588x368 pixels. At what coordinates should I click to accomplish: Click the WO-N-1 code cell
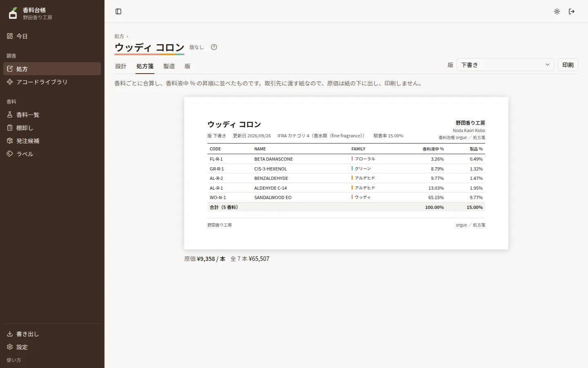pos(218,197)
